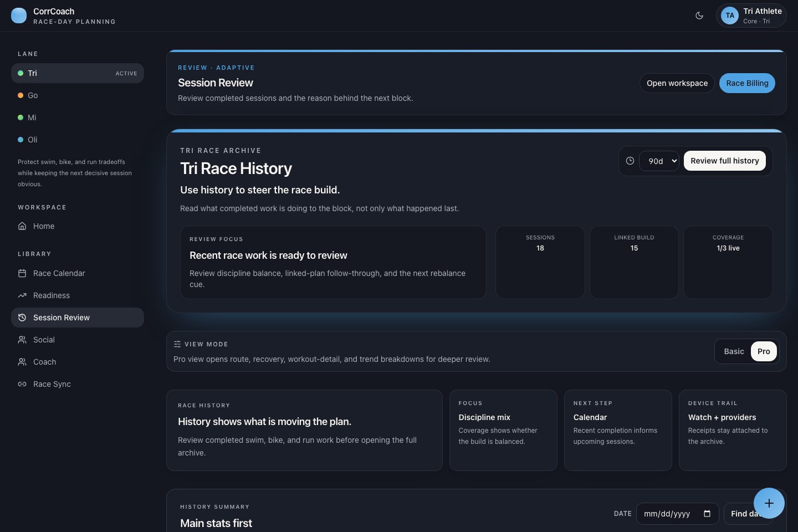This screenshot has height=532, width=798.
Task: Open the Tri Athlete account chip
Action: pyautogui.click(x=751, y=16)
